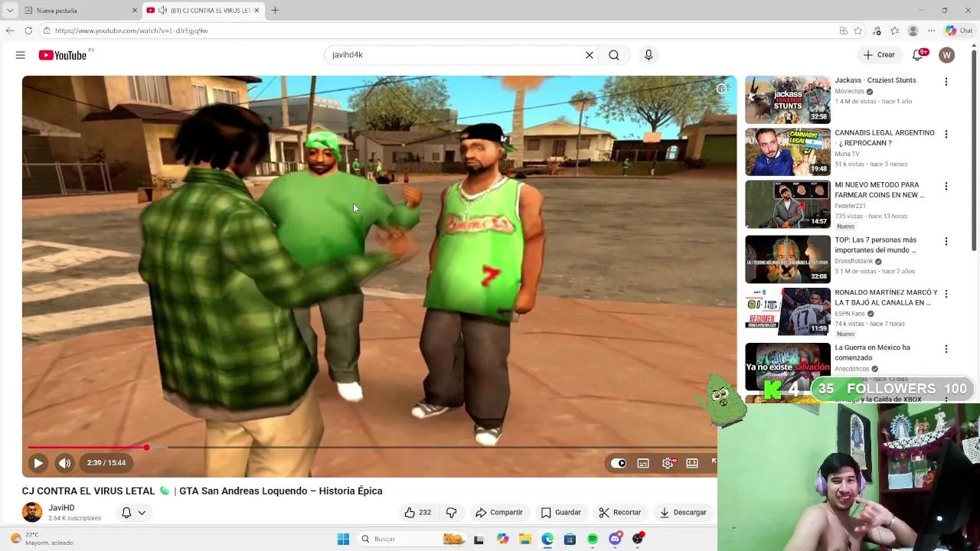
Task: Click the 2:39 / 15:44 time display
Action: pyautogui.click(x=106, y=463)
